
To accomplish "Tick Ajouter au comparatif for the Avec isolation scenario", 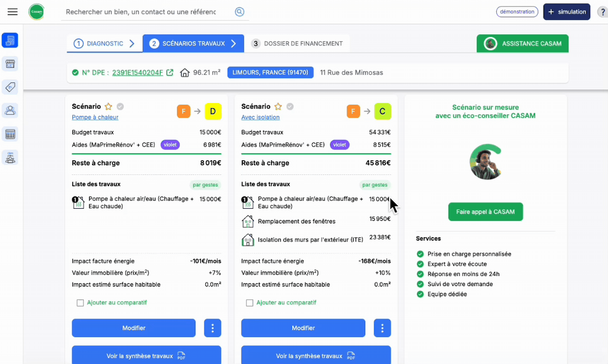I will 249,303.
